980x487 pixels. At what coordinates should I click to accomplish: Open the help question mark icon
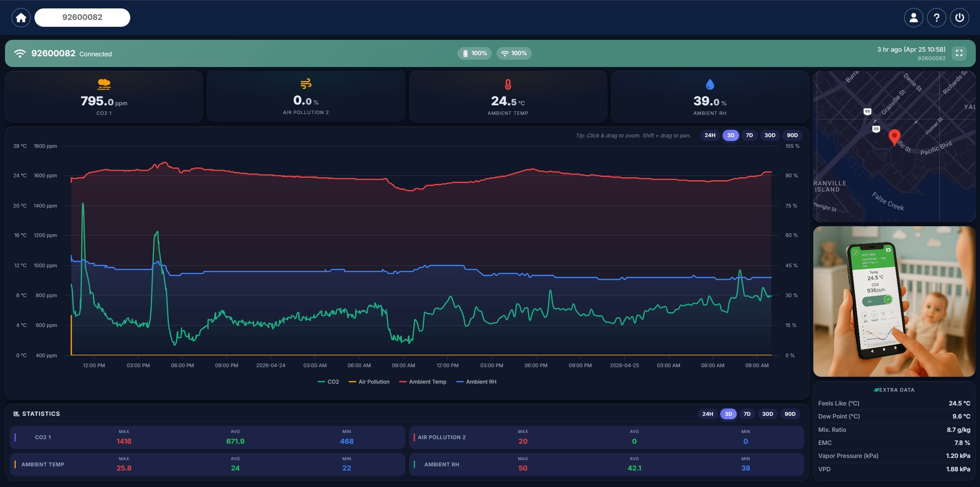coord(936,18)
